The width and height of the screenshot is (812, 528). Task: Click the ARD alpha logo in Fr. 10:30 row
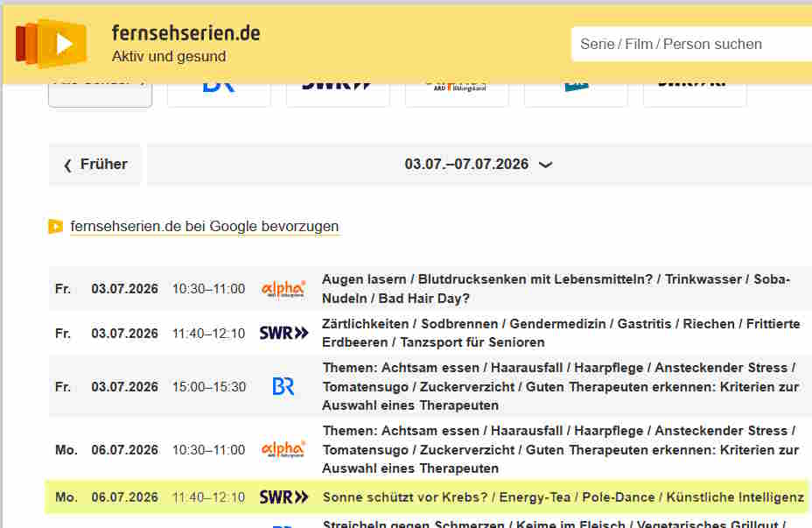pos(283,289)
